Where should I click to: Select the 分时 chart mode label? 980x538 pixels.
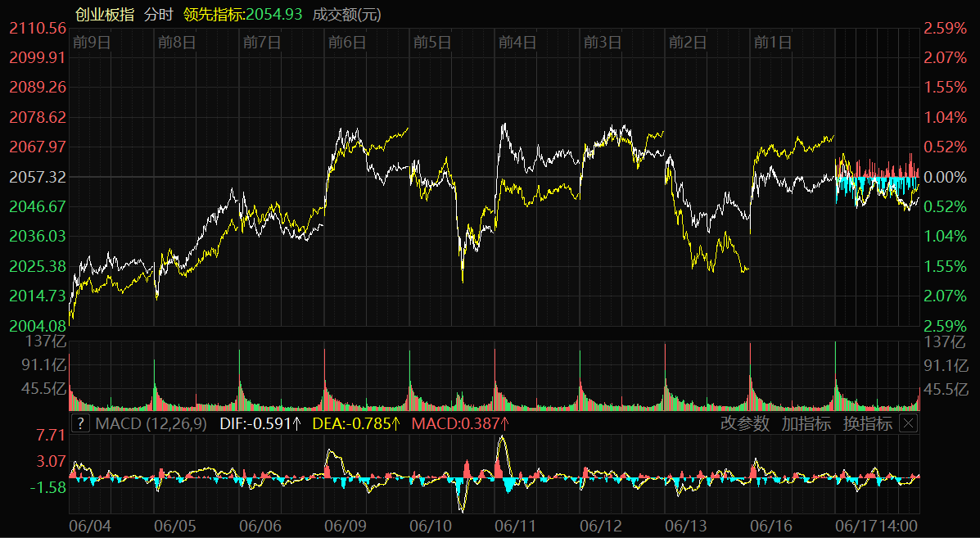(x=158, y=14)
